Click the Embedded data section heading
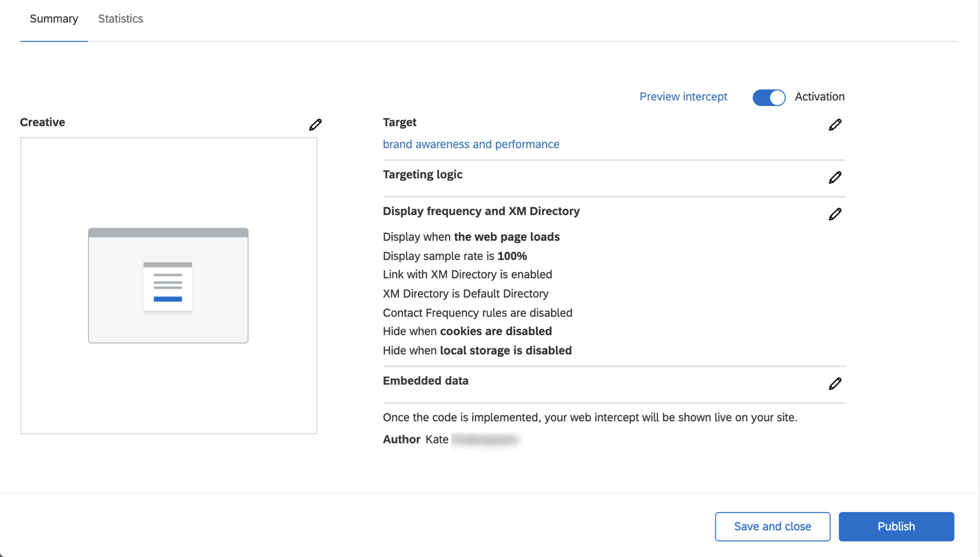This screenshot has height=557, width=980. pyautogui.click(x=425, y=381)
